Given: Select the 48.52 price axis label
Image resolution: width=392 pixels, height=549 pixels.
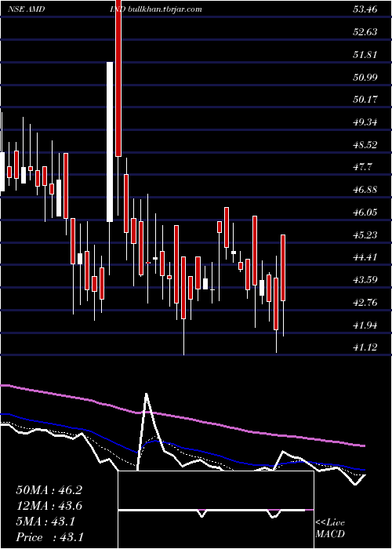Looking at the screenshot, I should 365,144.
